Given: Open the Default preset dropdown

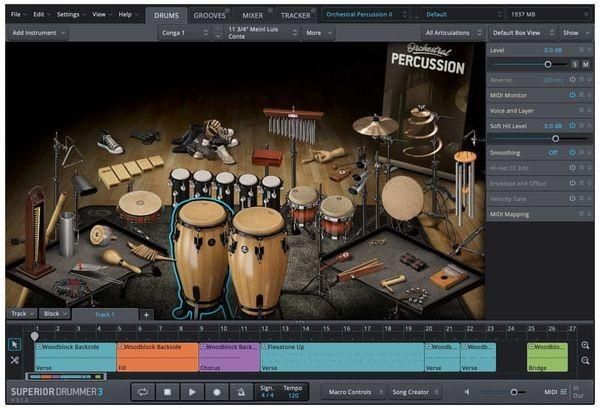Looking at the screenshot, I should tap(463, 15).
